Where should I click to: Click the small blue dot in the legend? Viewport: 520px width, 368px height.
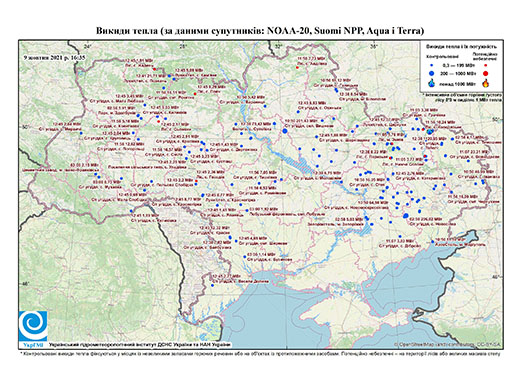(x=432, y=65)
